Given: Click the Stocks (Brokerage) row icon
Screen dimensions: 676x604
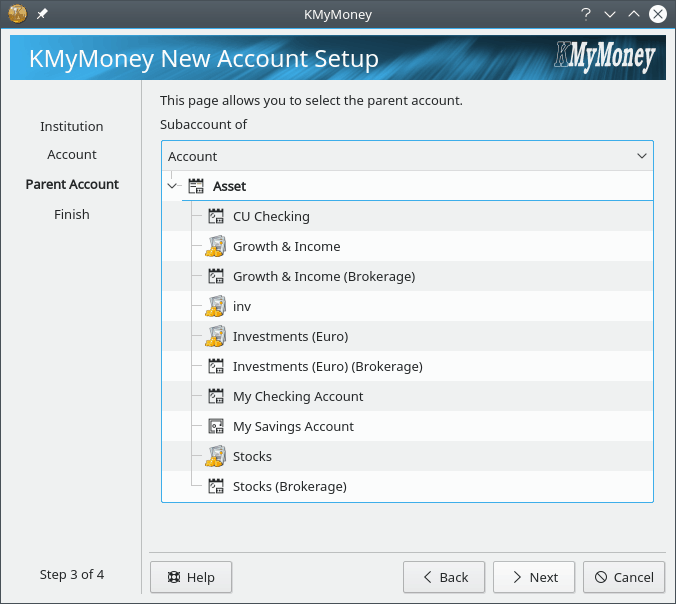Looking at the screenshot, I should pos(216,486).
